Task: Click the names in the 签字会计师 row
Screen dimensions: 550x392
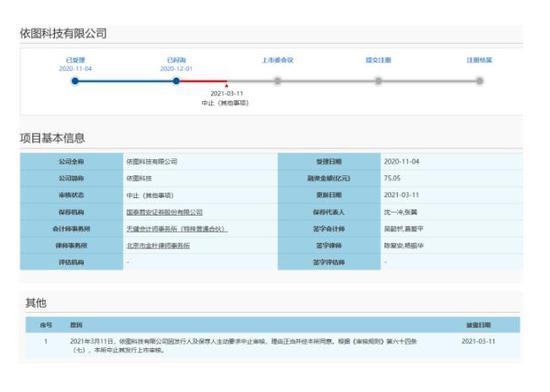Action: tap(404, 229)
